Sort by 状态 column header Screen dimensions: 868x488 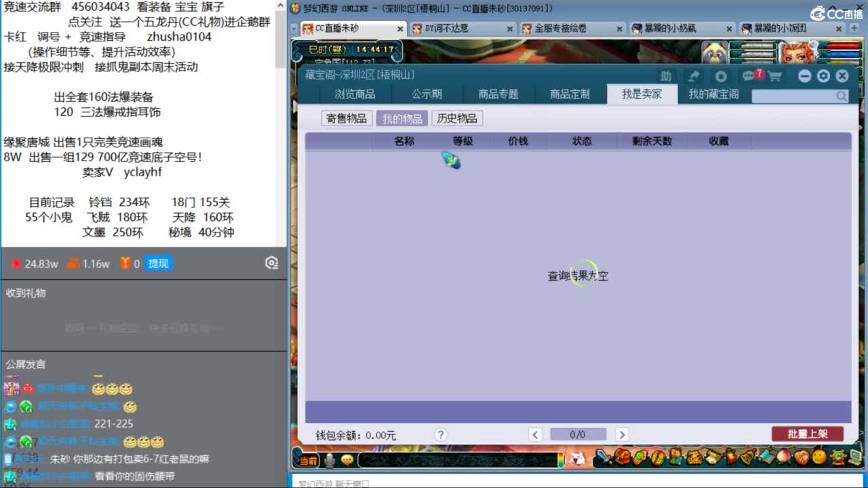coord(582,141)
